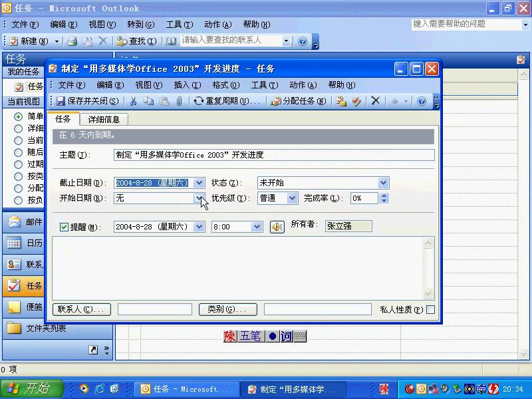Click the Help icon in task window toolbar
This screenshot has width=532, height=399.
pyautogui.click(x=422, y=101)
